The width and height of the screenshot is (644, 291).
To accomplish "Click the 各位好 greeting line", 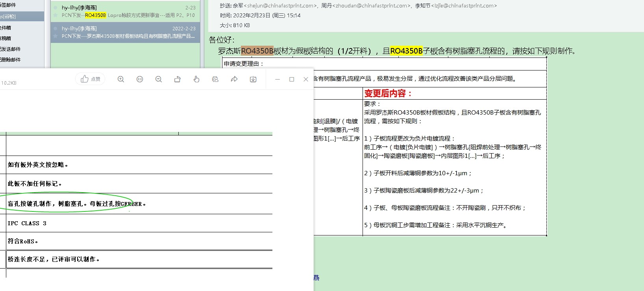I will point(222,40).
